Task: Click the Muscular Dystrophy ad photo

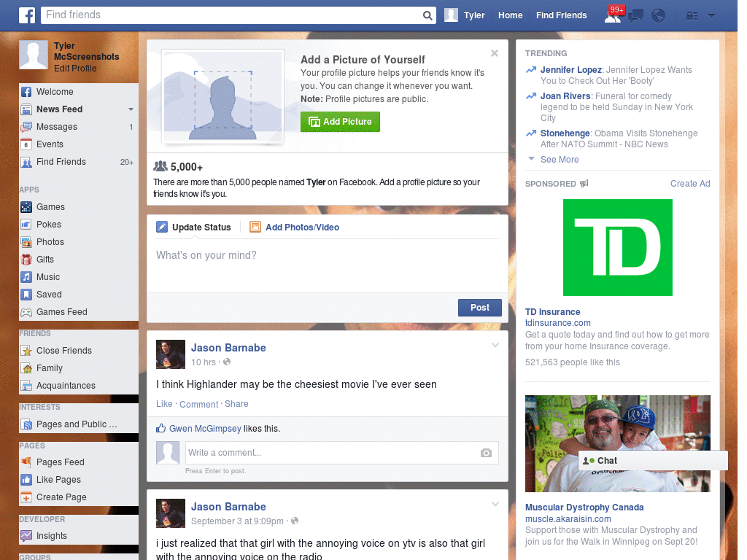Action: click(x=617, y=443)
